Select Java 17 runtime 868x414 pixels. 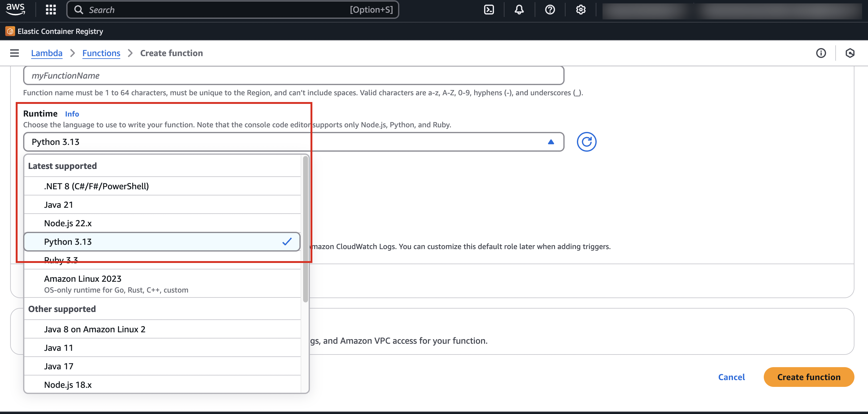coord(162,366)
